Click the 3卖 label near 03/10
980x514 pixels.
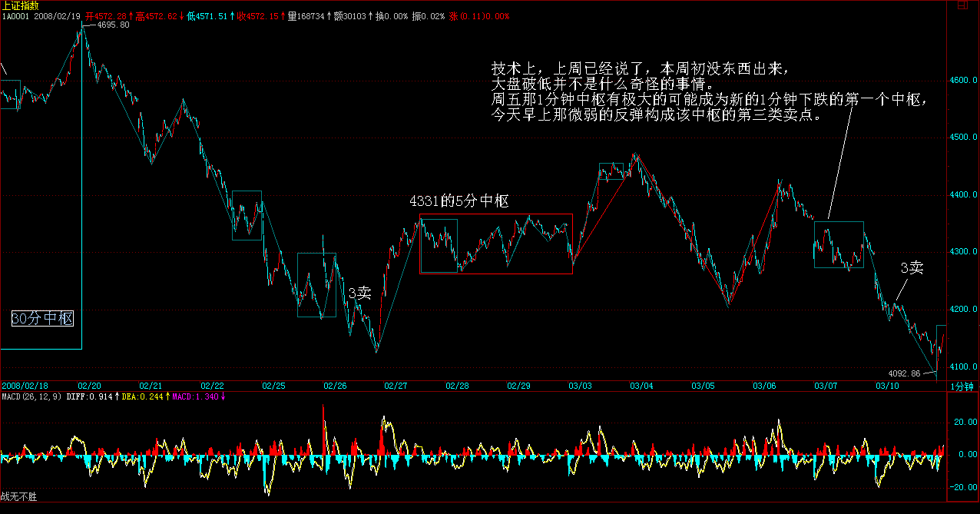point(912,267)
